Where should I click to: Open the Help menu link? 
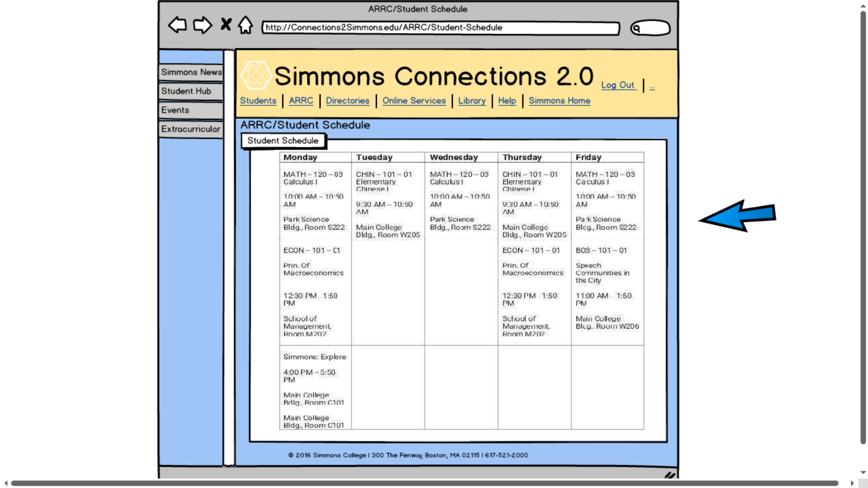pos(507,101)
